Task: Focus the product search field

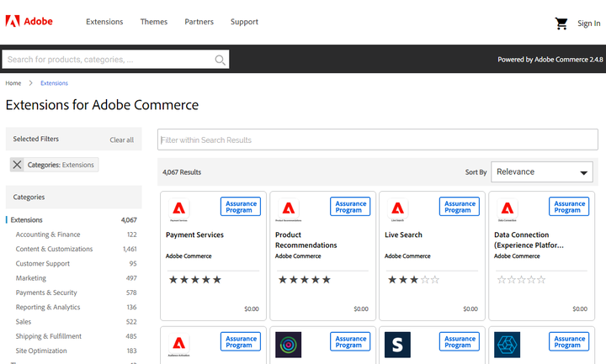Action: coord(115,60)
